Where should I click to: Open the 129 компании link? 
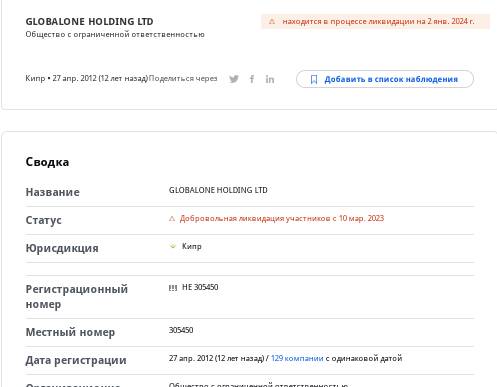(297, 358)
